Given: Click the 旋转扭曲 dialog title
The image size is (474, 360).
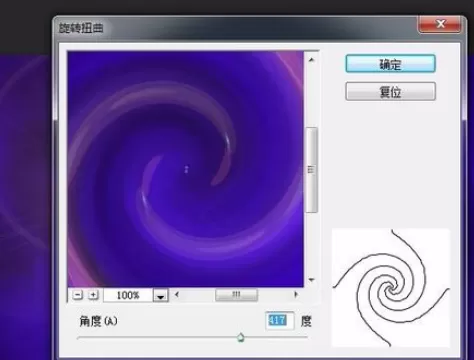Looking at the screenshot, I should pyautogui.click(x=81, y=28).
